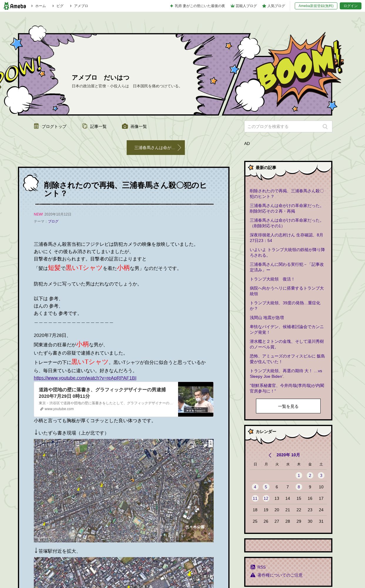
Task: Open sidebar link 浅間山 地震が急増
Action: [267, 318]
